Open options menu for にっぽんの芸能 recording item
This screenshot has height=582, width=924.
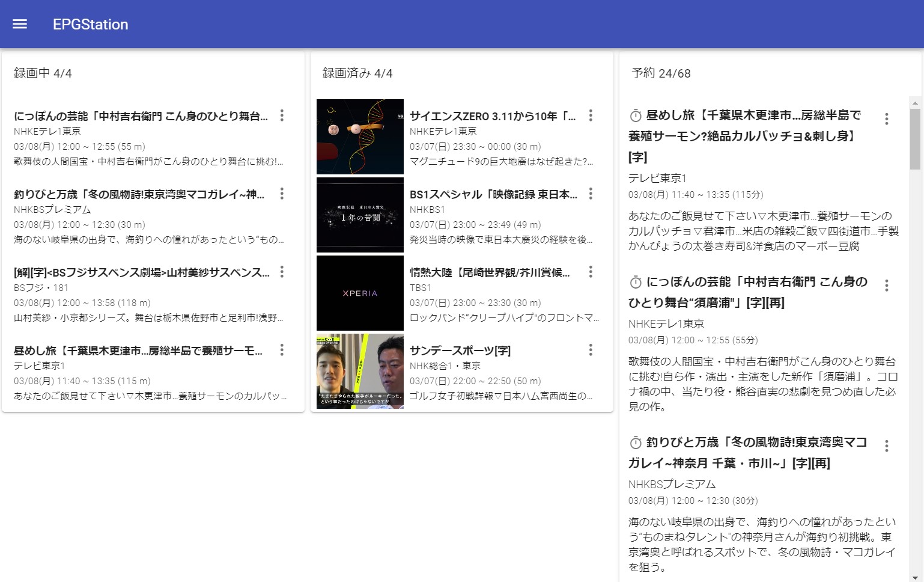pyautogui.click(x=282, y=115)
